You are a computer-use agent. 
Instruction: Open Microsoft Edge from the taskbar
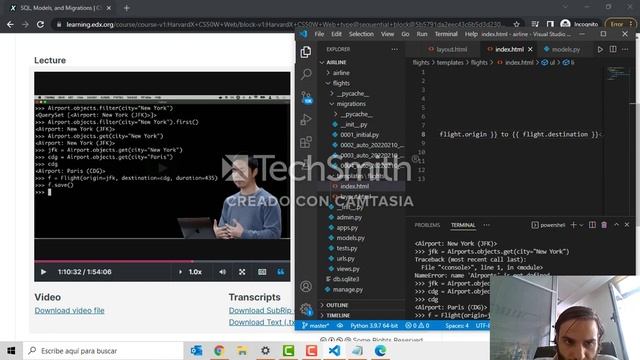(x=380, y=351)
